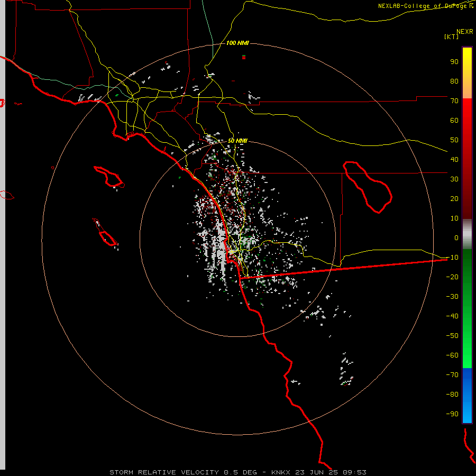Click the 30 knot scale value

coord(454,179)
